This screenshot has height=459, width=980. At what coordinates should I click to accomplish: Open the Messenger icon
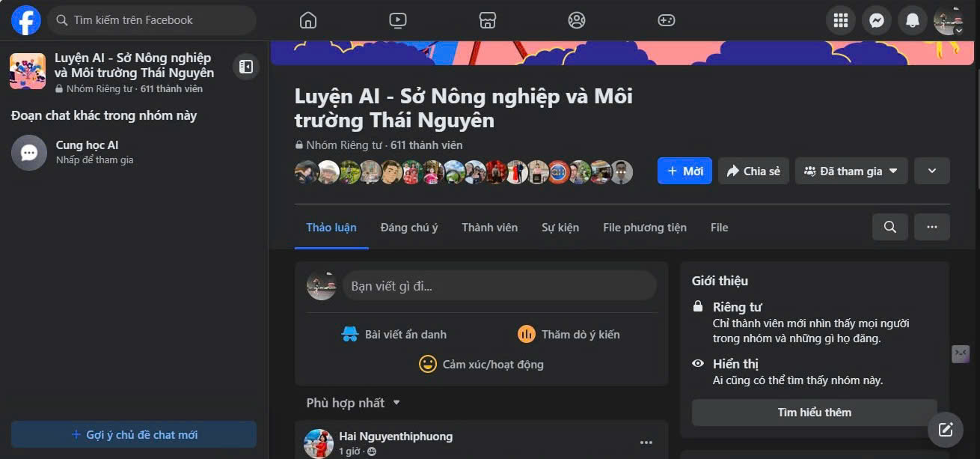point(877,20)
